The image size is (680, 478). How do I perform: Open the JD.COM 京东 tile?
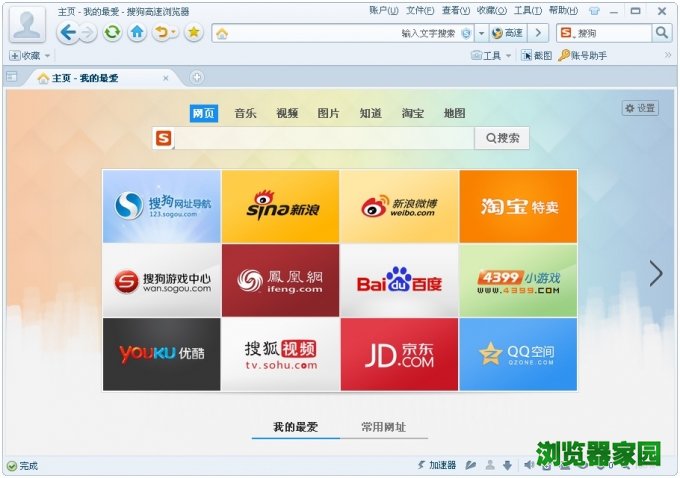tap(399, 354)
